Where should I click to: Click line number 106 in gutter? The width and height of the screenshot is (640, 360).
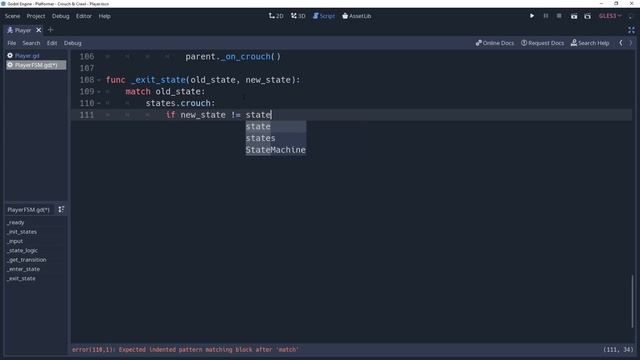[x=87, y=56]
